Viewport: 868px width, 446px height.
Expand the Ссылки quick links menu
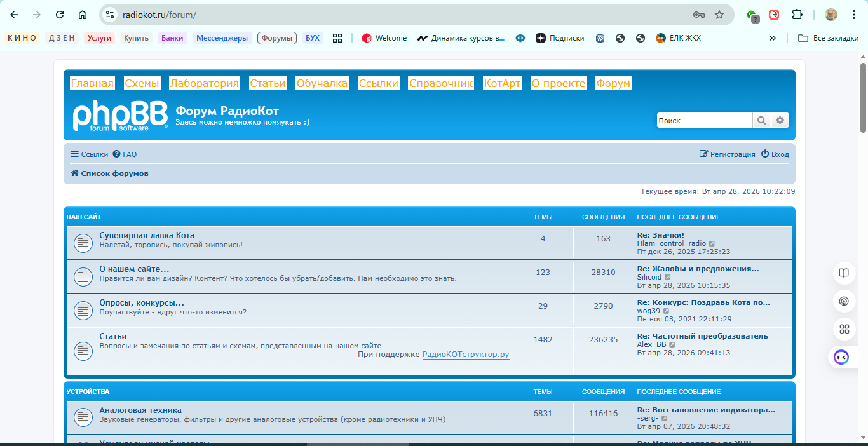pos(89,154)
